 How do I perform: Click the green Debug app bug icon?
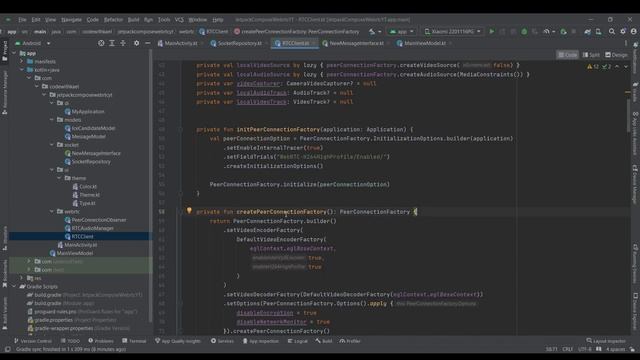(524, 31)
